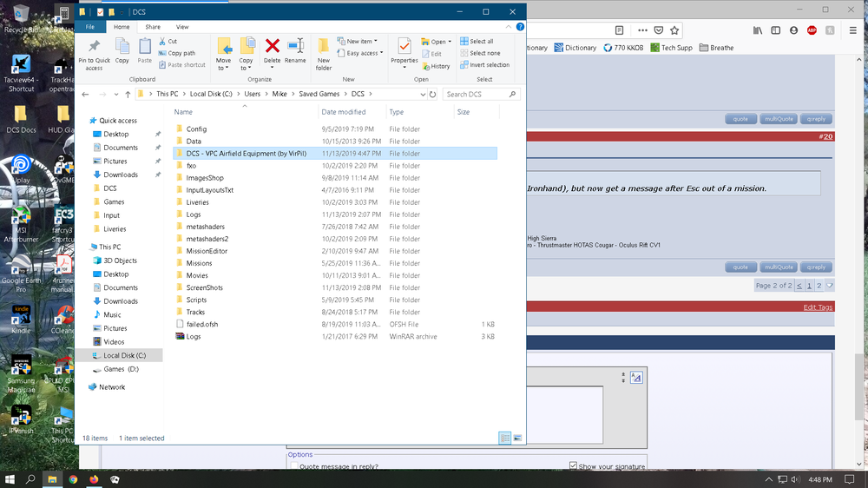Open Firefox from taskbar

(x=94, y=479)
